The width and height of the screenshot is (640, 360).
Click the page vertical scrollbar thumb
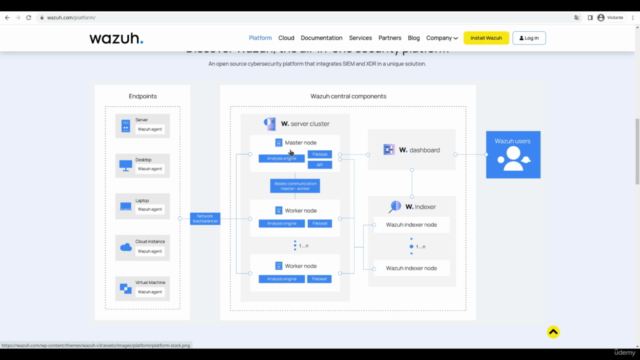637,151
